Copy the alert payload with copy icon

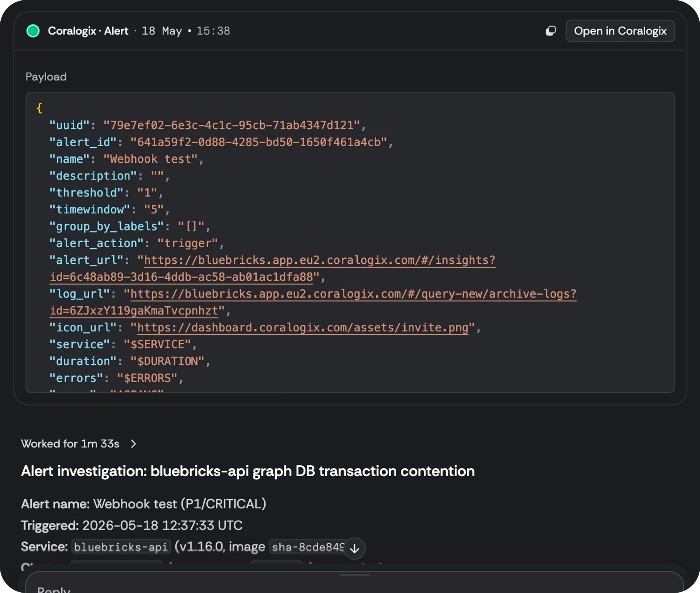coord(551,31)
